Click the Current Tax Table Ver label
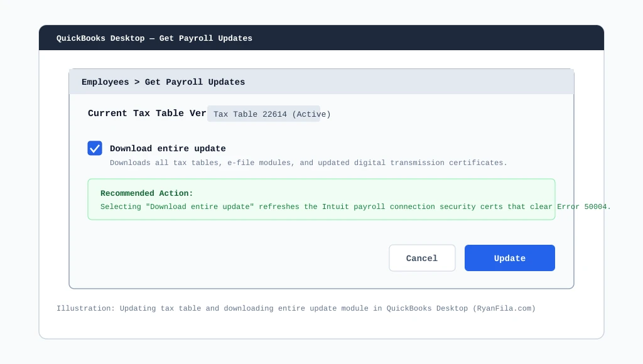Viewport: 643px width, 364px height. (x=147, y=113)
